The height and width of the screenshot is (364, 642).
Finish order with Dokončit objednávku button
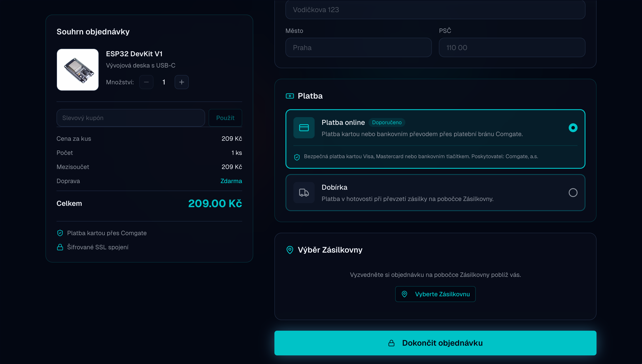pyautogui.click(x=435, y=343)
